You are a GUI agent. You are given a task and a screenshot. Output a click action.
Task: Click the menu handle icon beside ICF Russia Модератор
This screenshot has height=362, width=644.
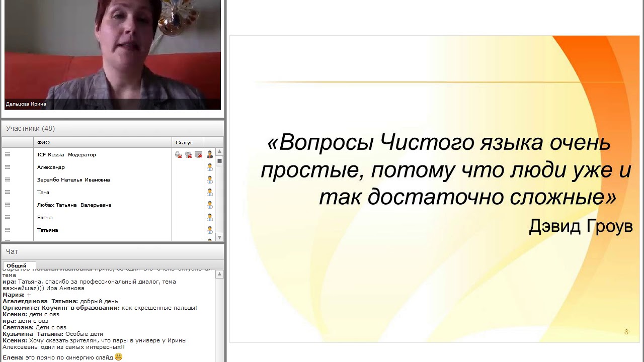(x=8, y=154)
